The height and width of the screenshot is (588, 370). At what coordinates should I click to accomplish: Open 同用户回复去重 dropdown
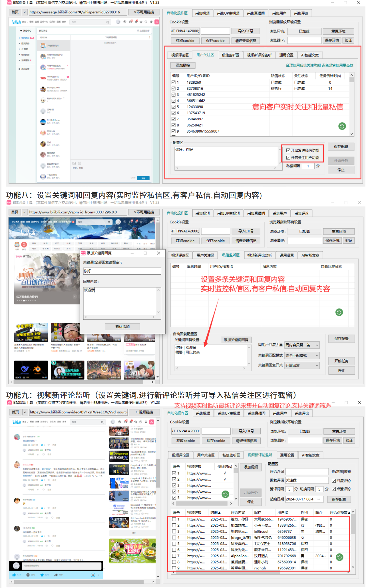click(302, 345)
